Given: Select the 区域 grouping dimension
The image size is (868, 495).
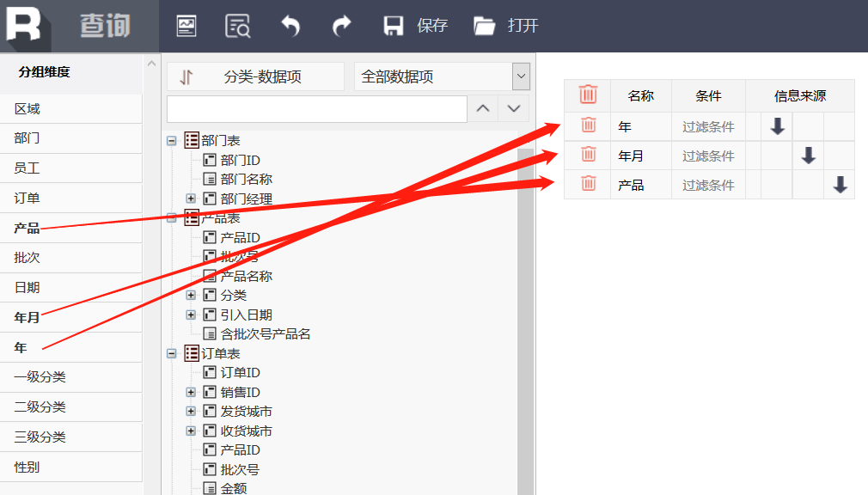Looking at the screenshot, I should click(70, 109).
